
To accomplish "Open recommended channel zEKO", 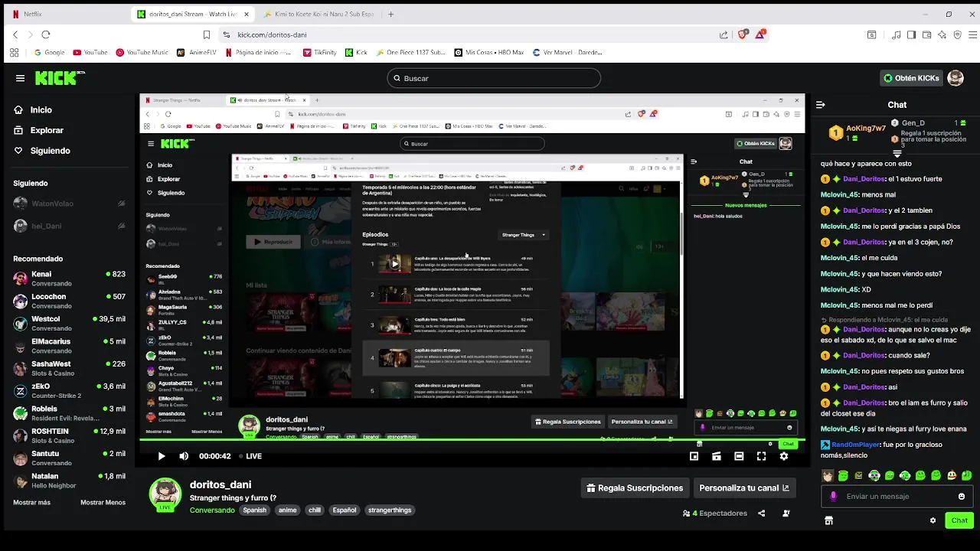I will (69, 390).
